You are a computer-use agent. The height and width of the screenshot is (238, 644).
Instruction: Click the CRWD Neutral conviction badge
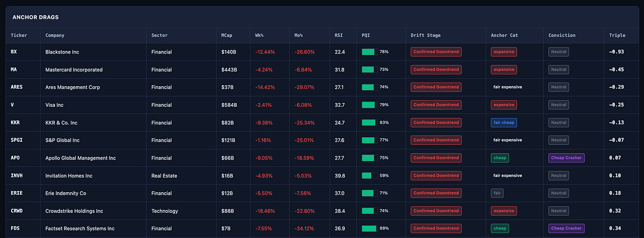pyautogui.click(x=559, y=211)
